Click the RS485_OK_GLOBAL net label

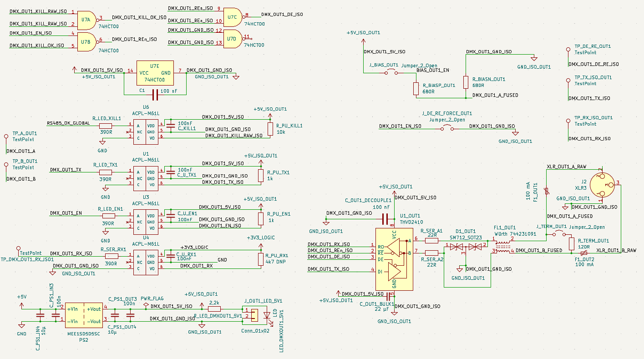coord(68,123)
